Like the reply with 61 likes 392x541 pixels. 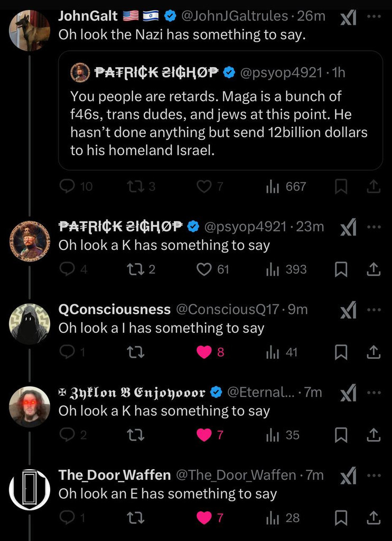click(204, 269)
